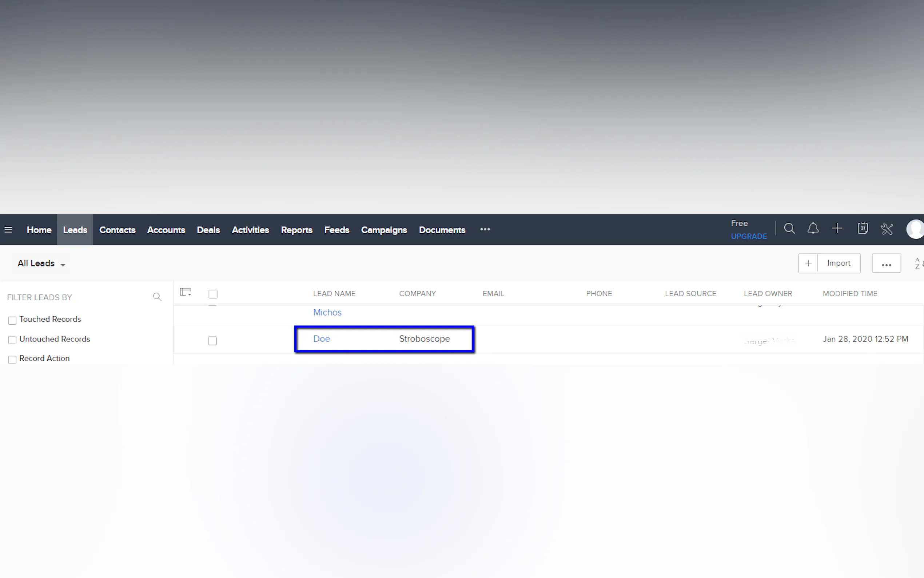924x578 pixels.
Task: Tick the Record Action filter checkbox
Action: tap(12, 359)
